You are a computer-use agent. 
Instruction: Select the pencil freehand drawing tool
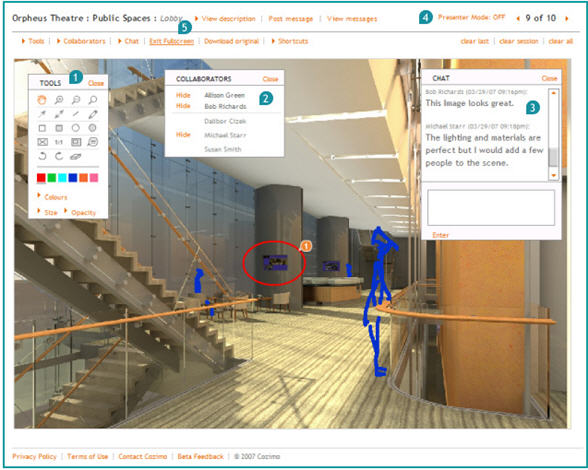pyautogui.click(x=93, y=114)
